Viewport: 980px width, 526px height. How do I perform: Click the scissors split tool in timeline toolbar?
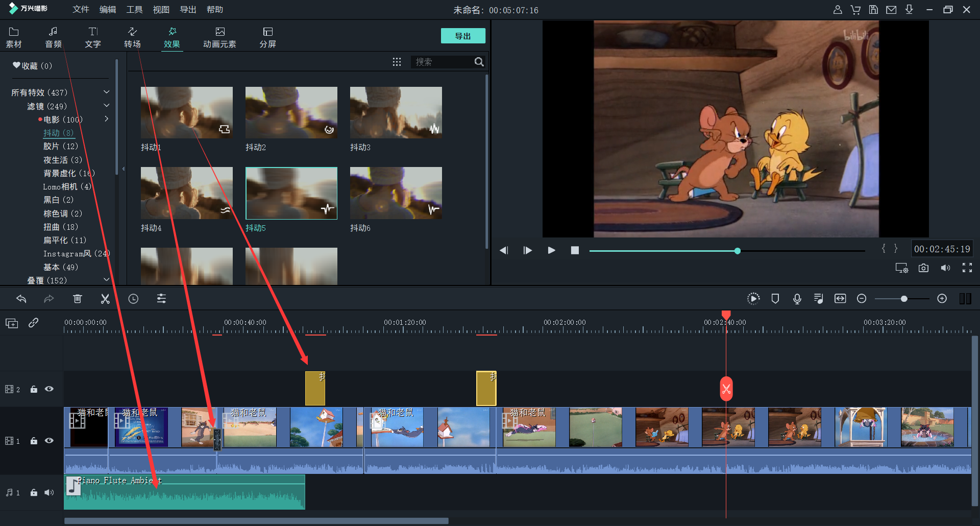point(105,299)
